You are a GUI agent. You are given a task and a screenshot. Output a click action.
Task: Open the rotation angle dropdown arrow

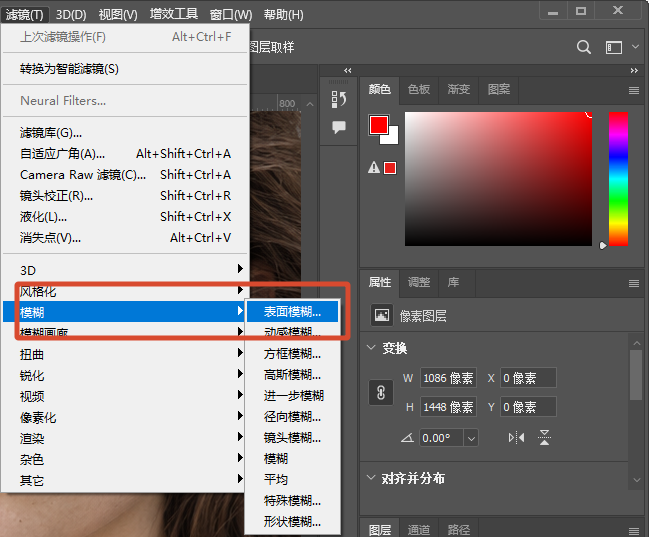(x=471, y=438)
